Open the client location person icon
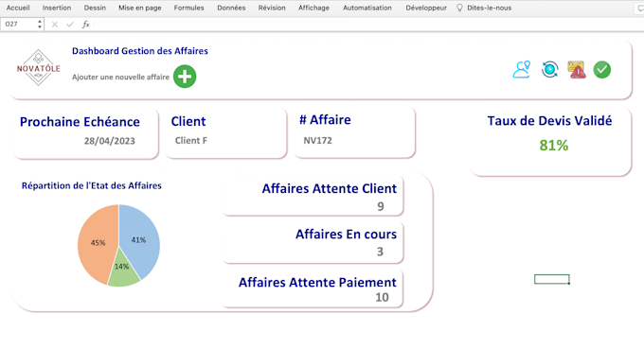Viewport: 644px width, 349px height. tap(522, 69)
